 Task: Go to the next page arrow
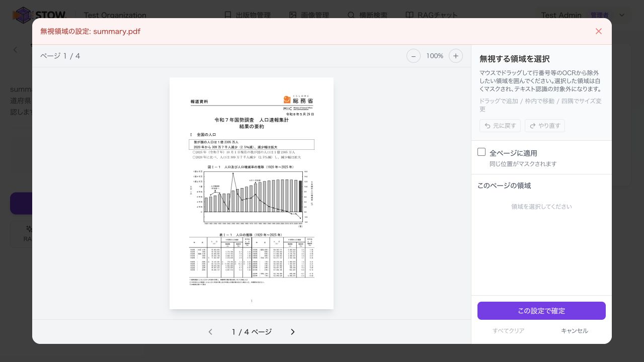click(x=293, y=332)
